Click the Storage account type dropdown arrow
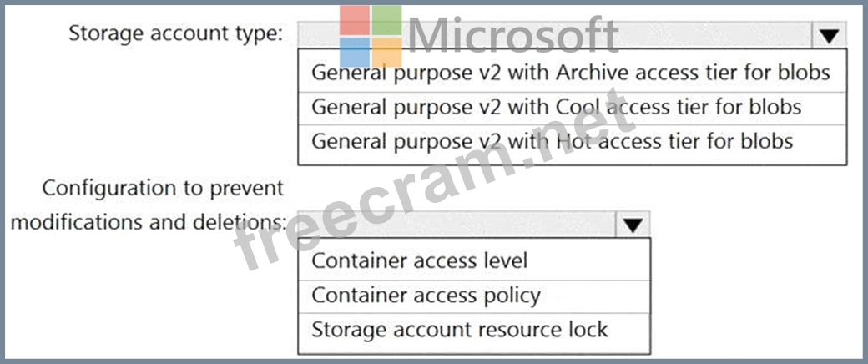Screen dimensions: 868x364 pos(827,35)
